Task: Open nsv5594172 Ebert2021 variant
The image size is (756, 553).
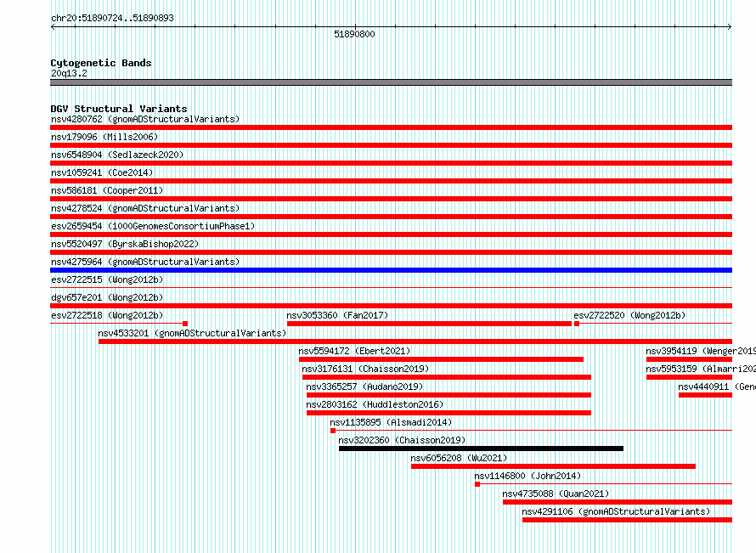Action: [x=354, y=351]
